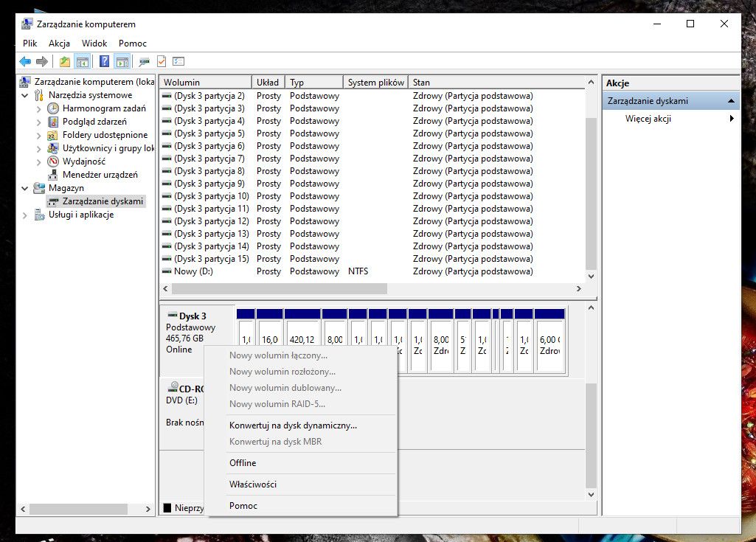756x542 pixels.
Task: Click the checklist view toolbar icon
Action: pyautogui.click(x=178, y=61)
